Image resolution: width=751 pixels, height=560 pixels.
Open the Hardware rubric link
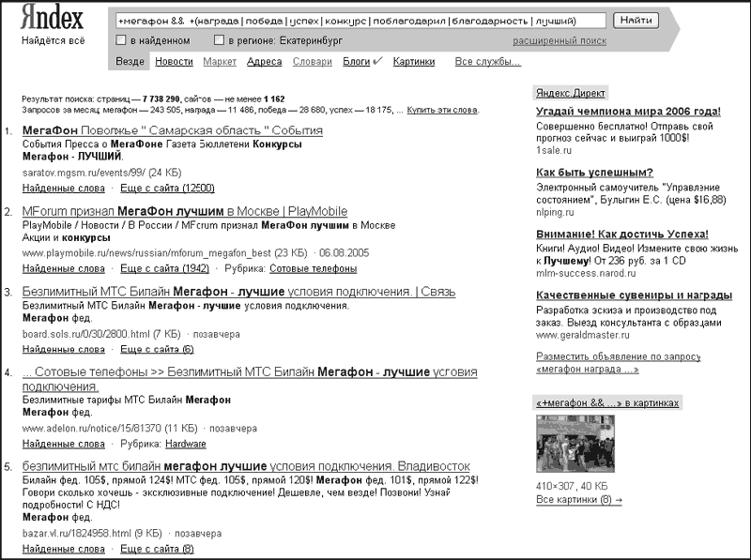click(185, 445)
